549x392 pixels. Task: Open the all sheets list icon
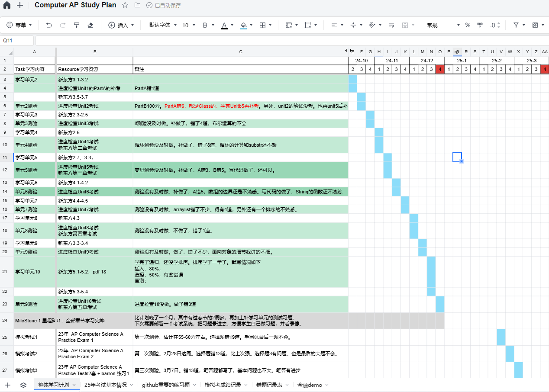(x=23, y=385)
